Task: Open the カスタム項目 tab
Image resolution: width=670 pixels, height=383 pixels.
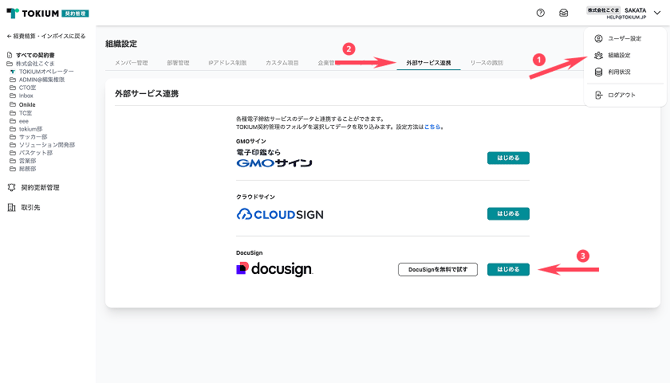Action: pos(282,63)
